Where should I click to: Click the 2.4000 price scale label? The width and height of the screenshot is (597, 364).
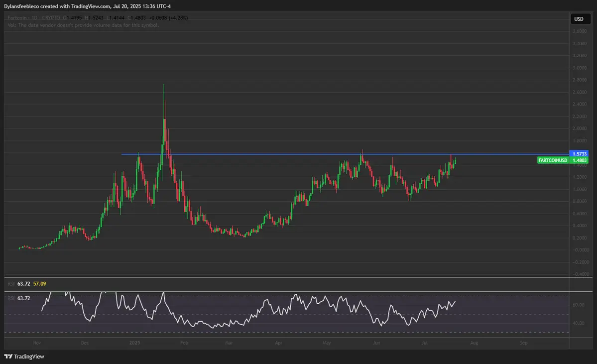click(x=580, y=105)
